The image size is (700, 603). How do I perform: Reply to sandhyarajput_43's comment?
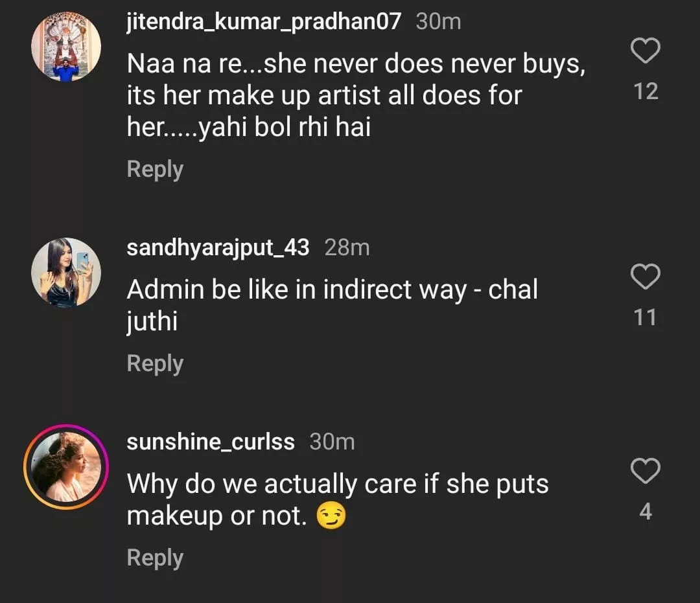(x=155, y=363)
